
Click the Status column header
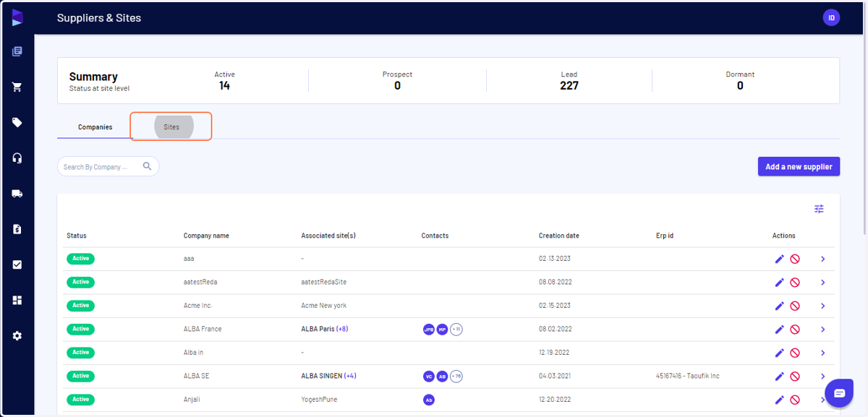(77, 236)
